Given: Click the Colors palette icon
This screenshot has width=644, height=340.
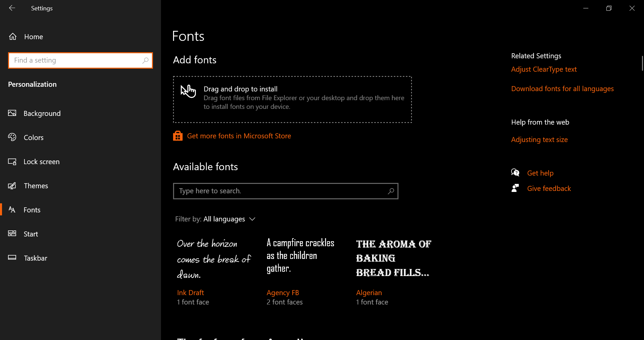Looking at the screenshot, I should pyautogui.click(x=12, y=137).
